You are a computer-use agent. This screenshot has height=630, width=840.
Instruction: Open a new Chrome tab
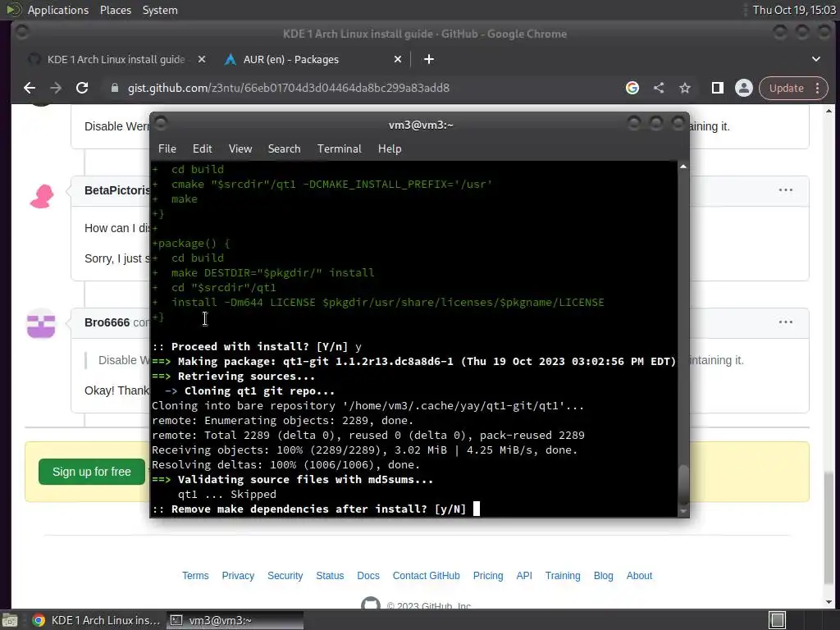428,59
